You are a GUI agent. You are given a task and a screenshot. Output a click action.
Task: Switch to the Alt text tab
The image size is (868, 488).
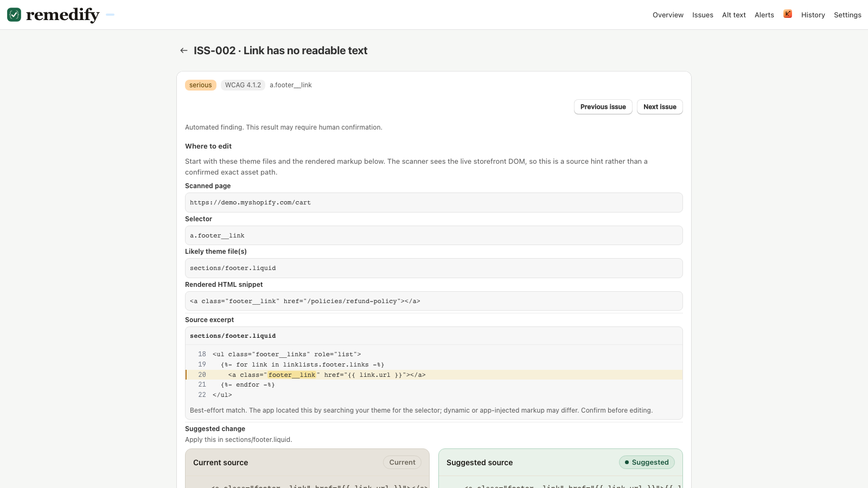[x=734, y=15]
